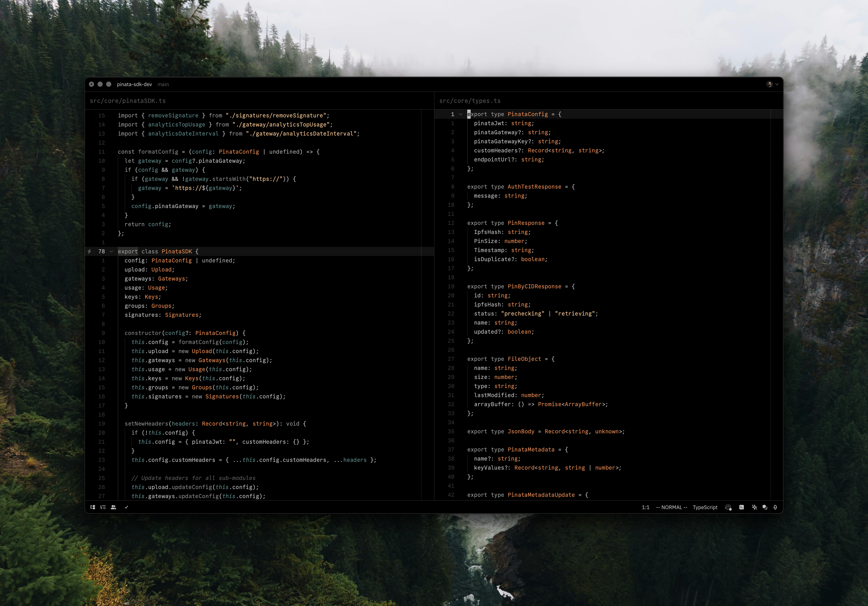Click the FileObject type name
Viewport: 868px width, 606px height.
(524, 359)
